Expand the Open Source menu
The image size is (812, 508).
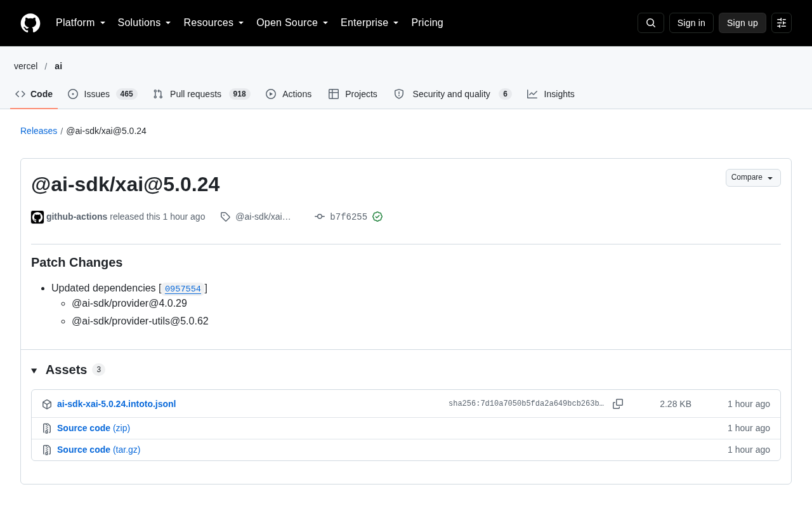coord(292,23)
